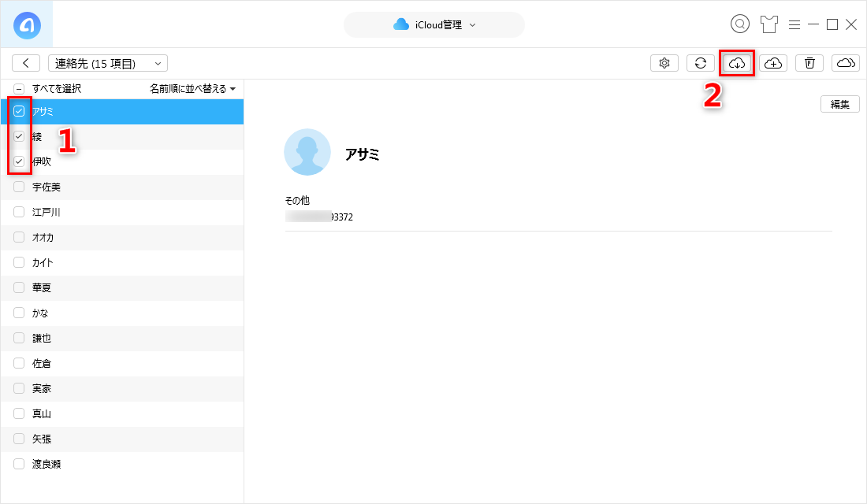Open the search magnifier icon

(x=740, y=24)
